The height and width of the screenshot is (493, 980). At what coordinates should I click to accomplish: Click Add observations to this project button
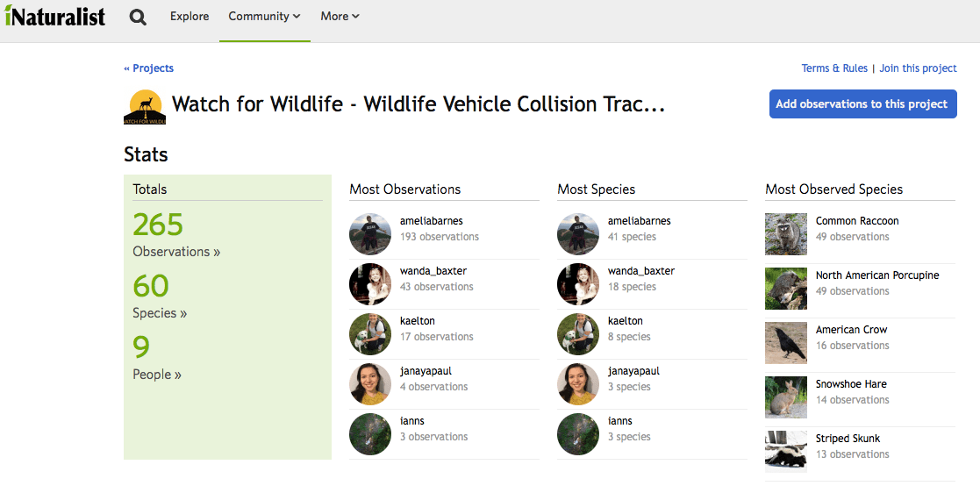862,104
